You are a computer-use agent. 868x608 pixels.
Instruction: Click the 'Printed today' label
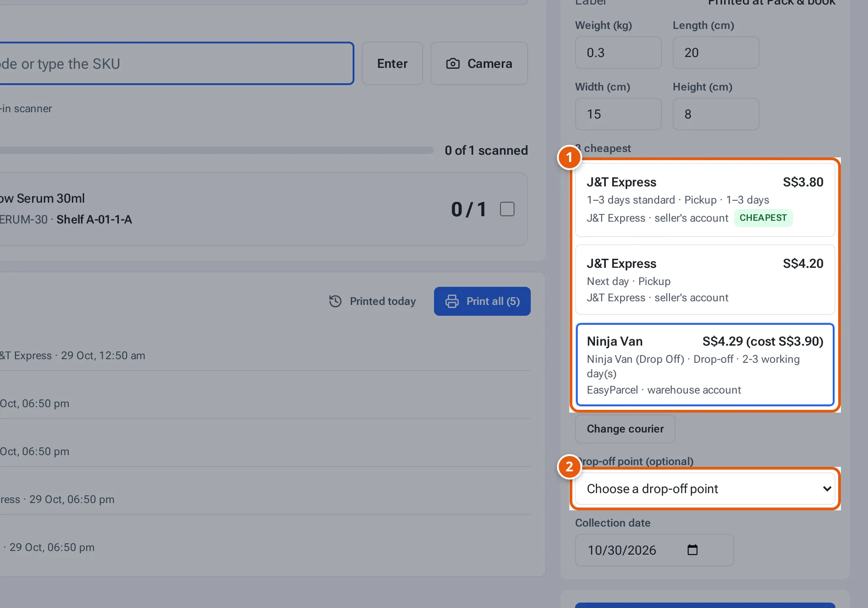[x=382, y=301]
